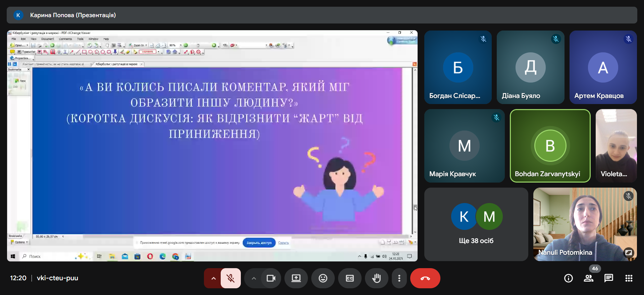Show the participants list

coord(588,278)
